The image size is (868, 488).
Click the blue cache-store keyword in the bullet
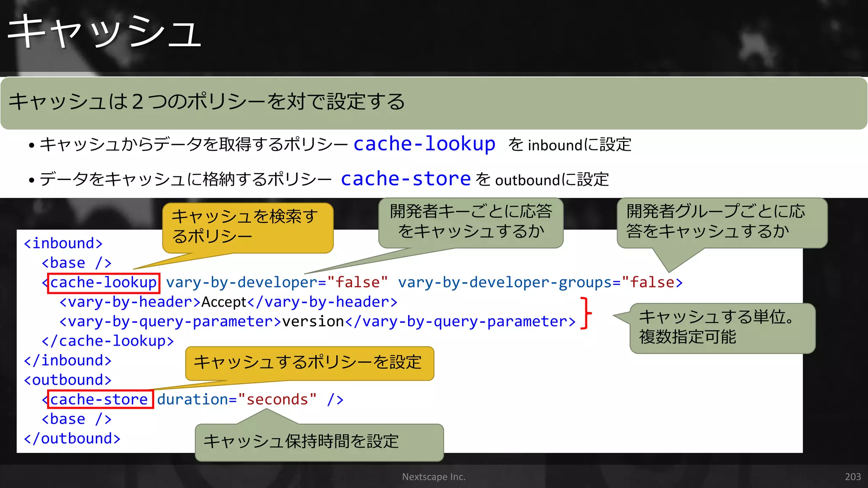point(406,179)
